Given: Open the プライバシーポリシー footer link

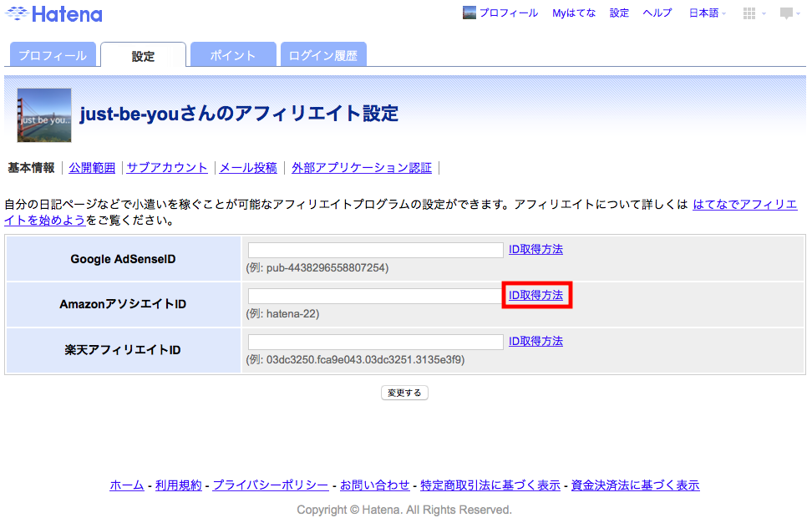Looking at the screenshot, I should point(271,485).
